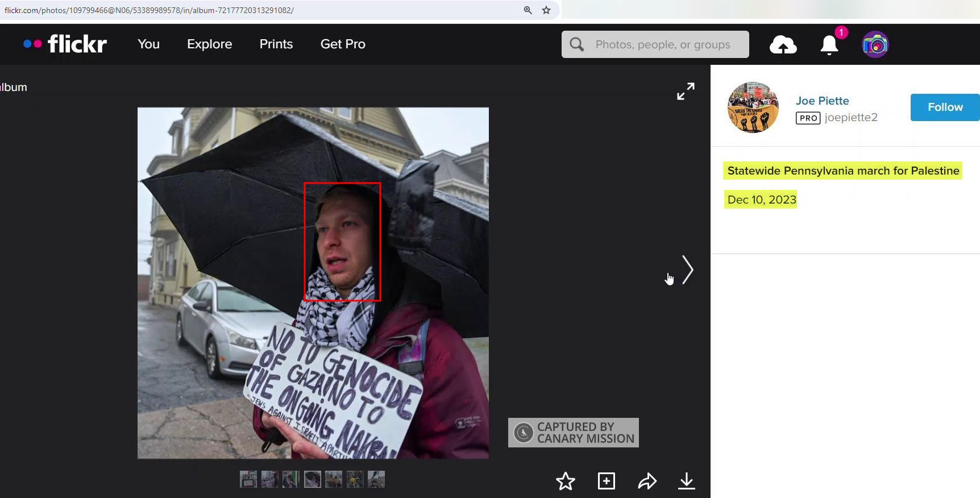Screen dimensions: 980x498
Task: Open the browser zoom magnifier icon
Action: [x=528, y=10]
